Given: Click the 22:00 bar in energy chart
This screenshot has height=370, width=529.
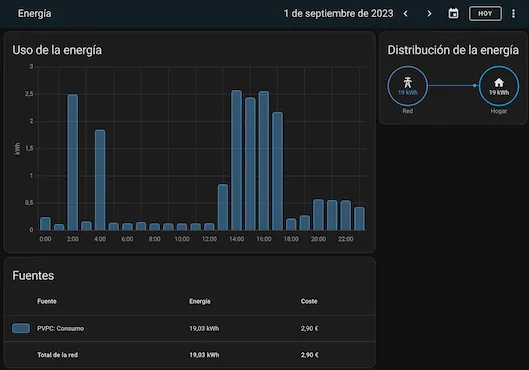Looking at the screenshot, I should click(346, 216).
